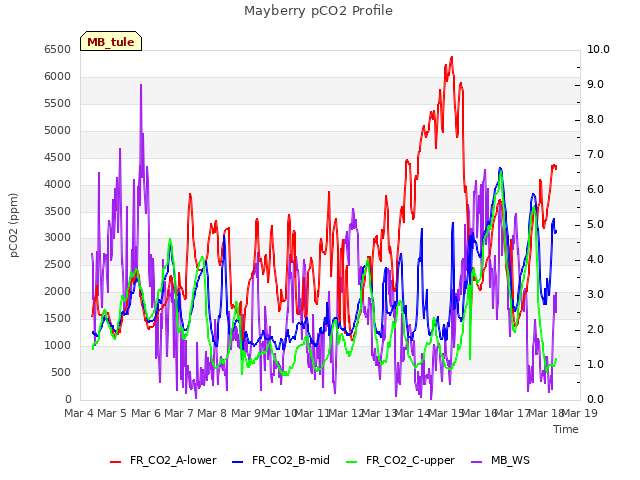Toggle the FR_CO2_A-lower legend entry

(163, 460)
